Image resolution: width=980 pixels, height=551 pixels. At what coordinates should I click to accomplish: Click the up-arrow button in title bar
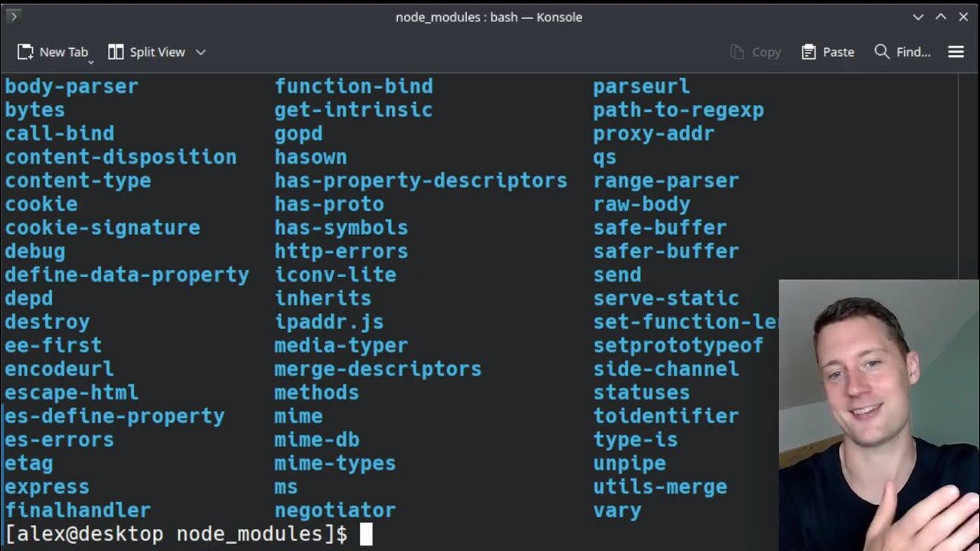click(941, 17)
